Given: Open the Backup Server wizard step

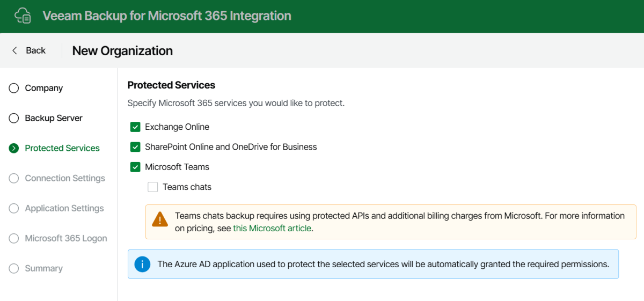Looking at the screenshot, I should point(54,118).
